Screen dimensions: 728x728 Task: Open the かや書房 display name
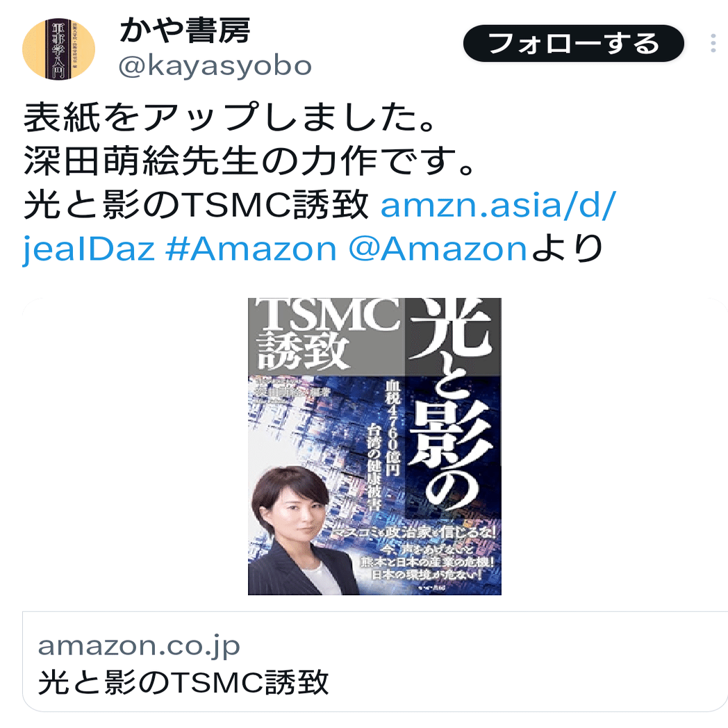185,31
